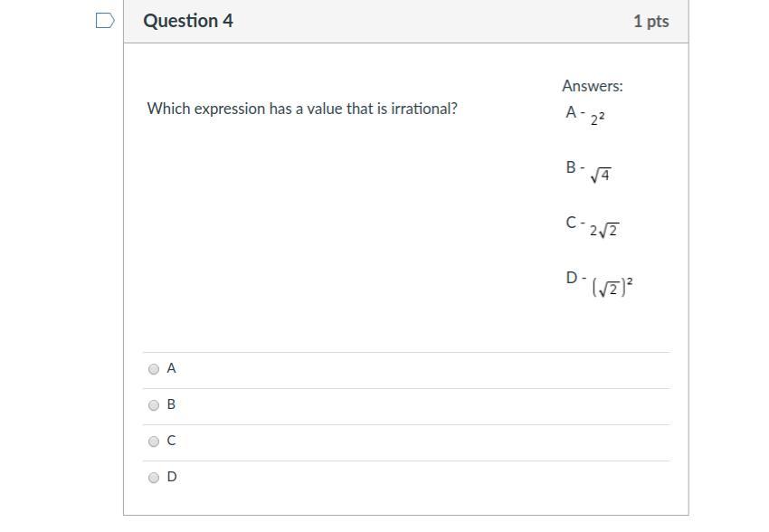Mark radio button for answer D
This screenshot has height=532, width=769.
[x=154, y=478]
